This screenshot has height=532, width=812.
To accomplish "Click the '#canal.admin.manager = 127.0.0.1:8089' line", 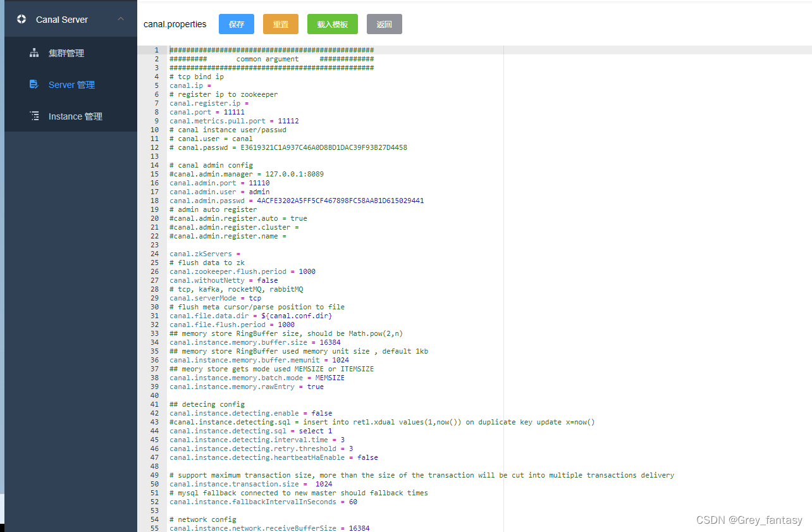I will (x=247, y=174).
